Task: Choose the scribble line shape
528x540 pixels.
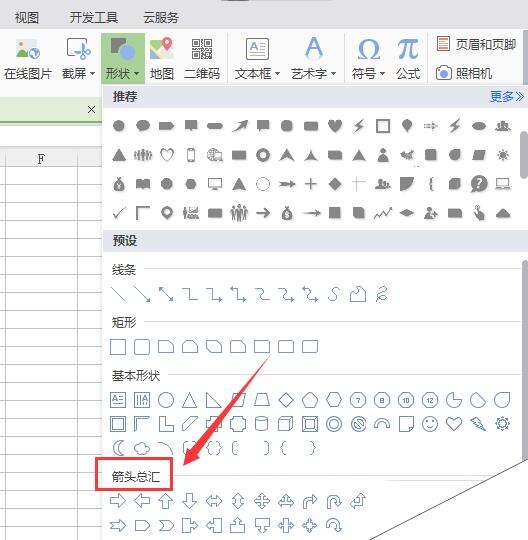Action: (382, 294)
